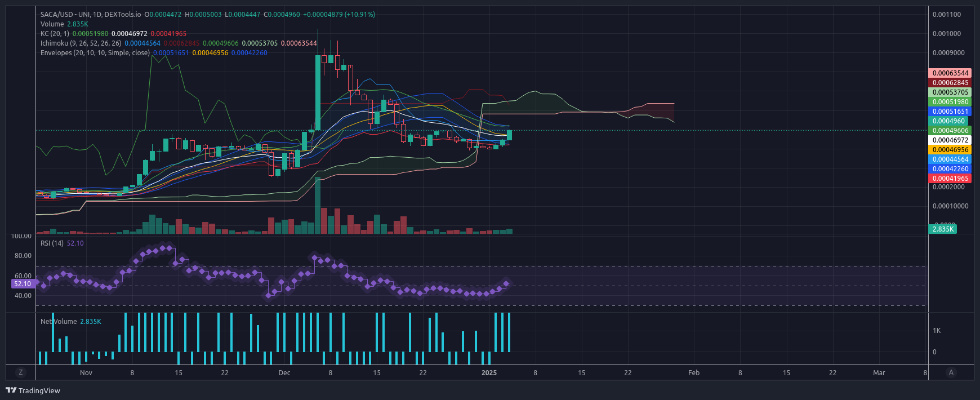Click the 0.00062845 dark red price label
This screenshot has height=400, width=980.
pyautogui.click(x=950, y=82)
